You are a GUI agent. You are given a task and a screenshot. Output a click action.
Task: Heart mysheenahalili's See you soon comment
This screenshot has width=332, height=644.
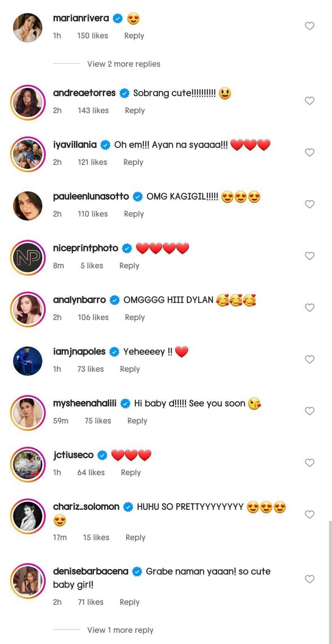[x=309, y=411]
